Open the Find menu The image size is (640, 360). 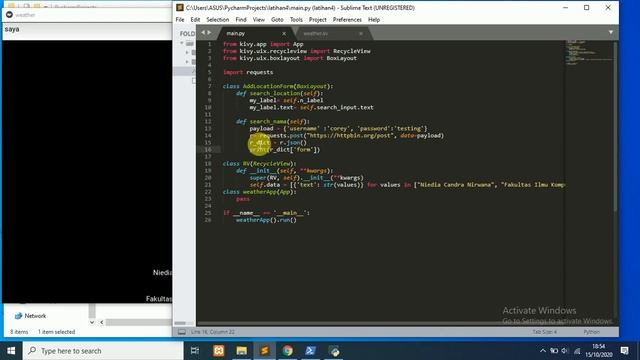[241, 20]
